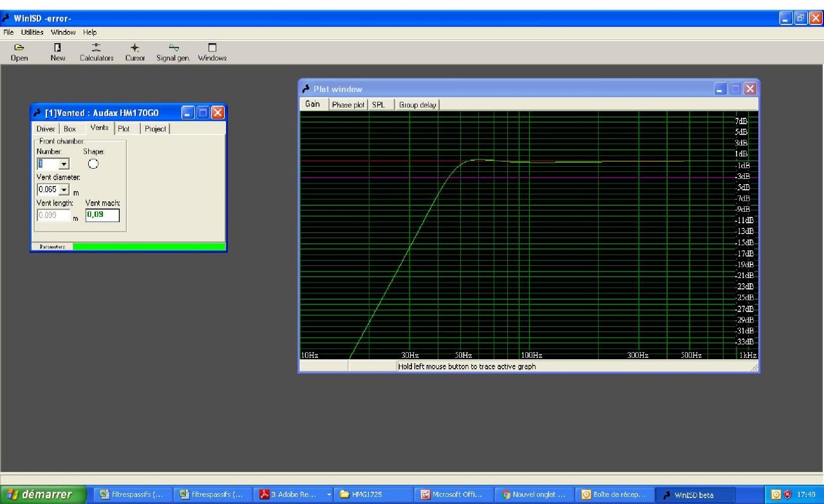Select the Vents tab

[x=99, y=127]
